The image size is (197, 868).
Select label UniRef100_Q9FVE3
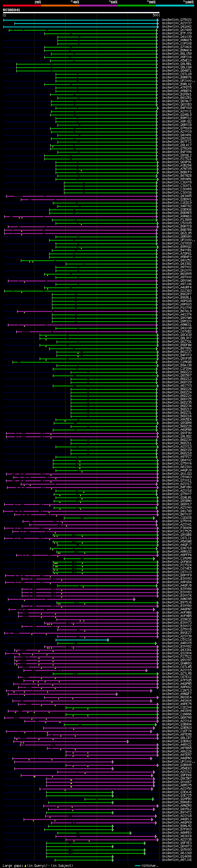point(177,843)
